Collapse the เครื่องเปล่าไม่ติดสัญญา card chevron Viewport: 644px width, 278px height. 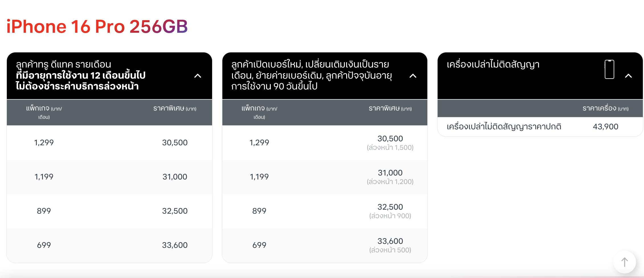[x=628, y=76]
